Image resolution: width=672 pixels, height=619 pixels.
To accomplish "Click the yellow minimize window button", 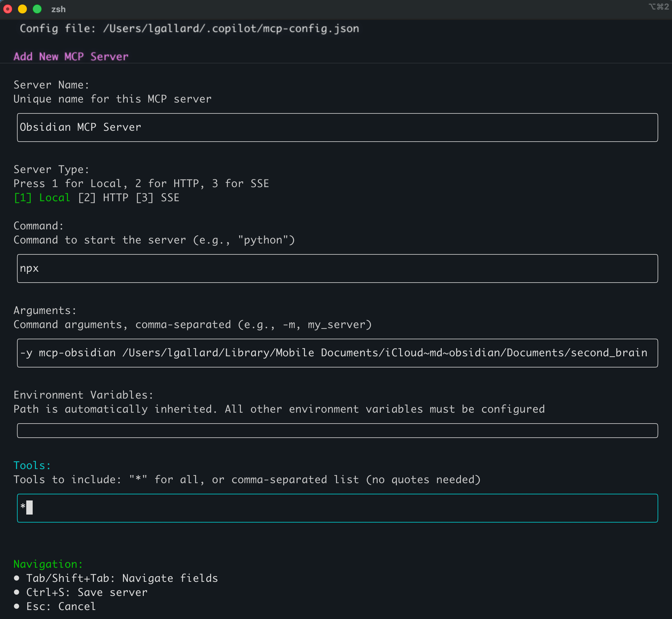I will (x=22, y=9).
